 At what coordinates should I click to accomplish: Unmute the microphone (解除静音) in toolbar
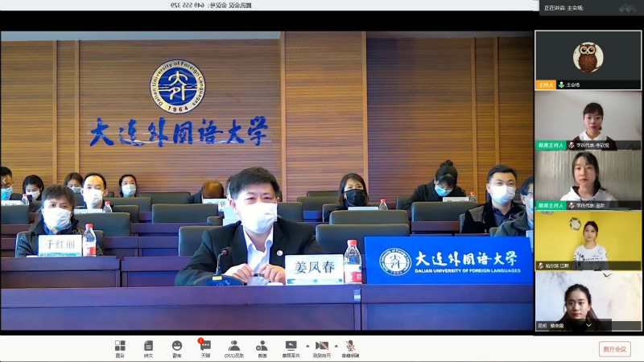350,348
